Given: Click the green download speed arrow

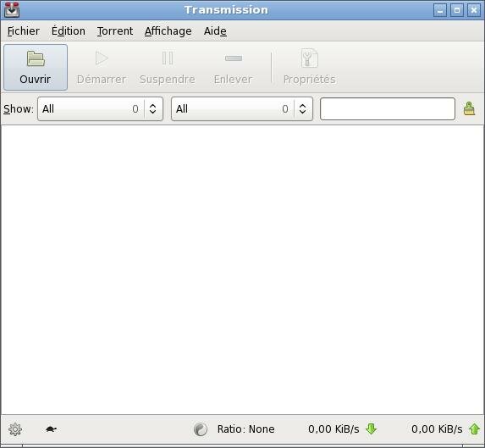Looking at the screenshot, I should click(x=371, y=429).
